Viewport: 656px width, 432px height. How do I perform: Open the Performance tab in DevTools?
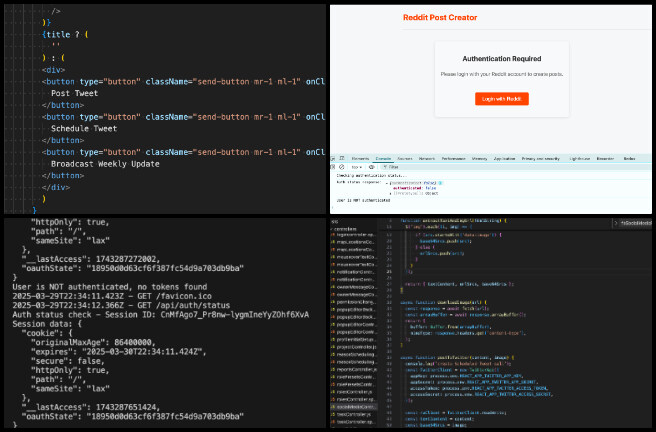454,159
